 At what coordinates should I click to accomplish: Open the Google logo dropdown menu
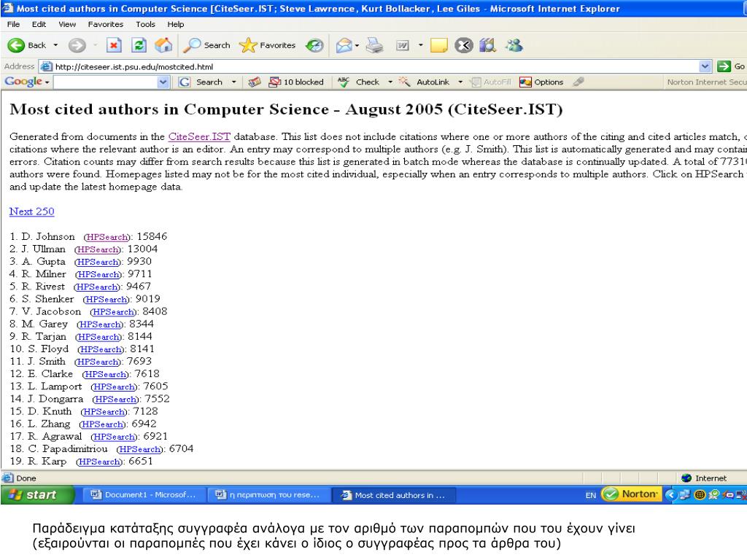[27, 82]
